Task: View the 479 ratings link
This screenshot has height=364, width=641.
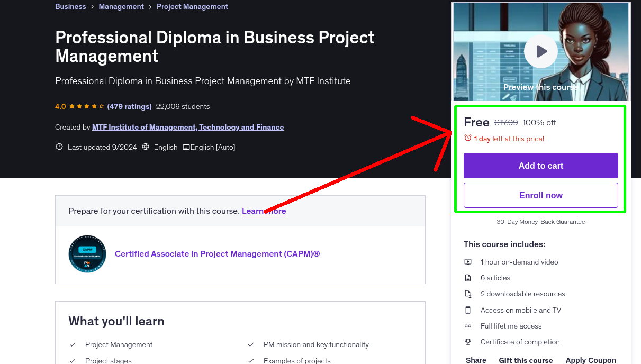Action: [x=129, y=106]
